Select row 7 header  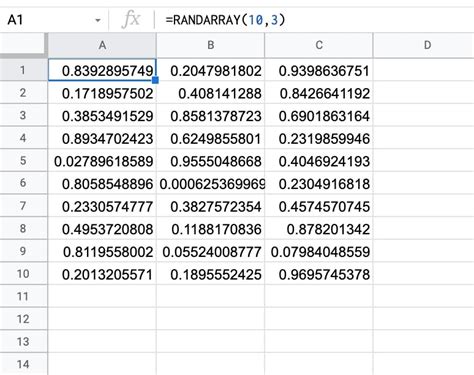[x=23, y=206]
